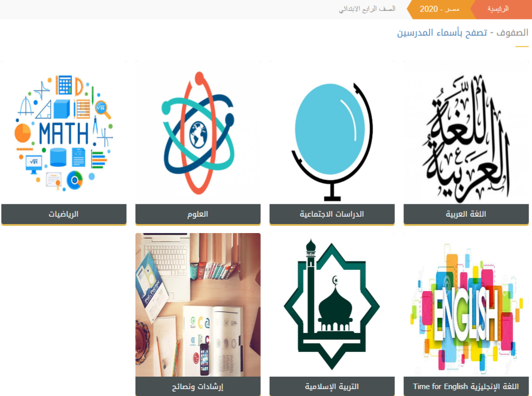532x396 pixels.
Task: Open the blue globe social studies icon
Action: coord(332,132)
